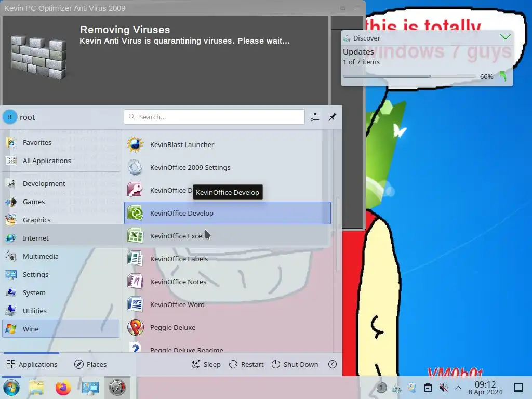Open the Utilities category
This screenshot has width=532, height=399.
click(x=61, y=311)
